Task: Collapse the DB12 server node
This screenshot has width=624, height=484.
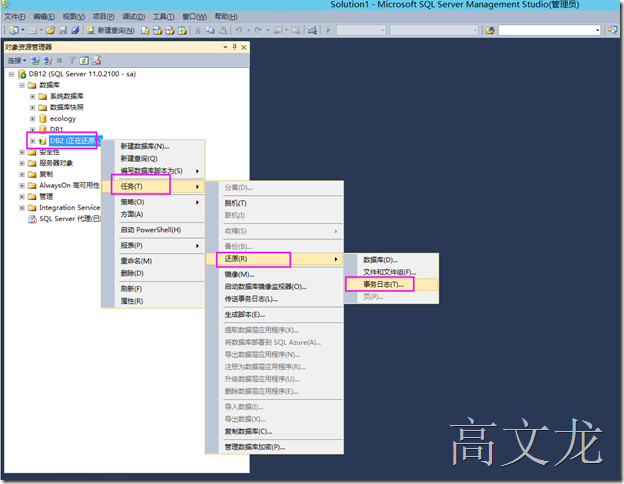Action: pyautogui.click(x=11, y=74)
